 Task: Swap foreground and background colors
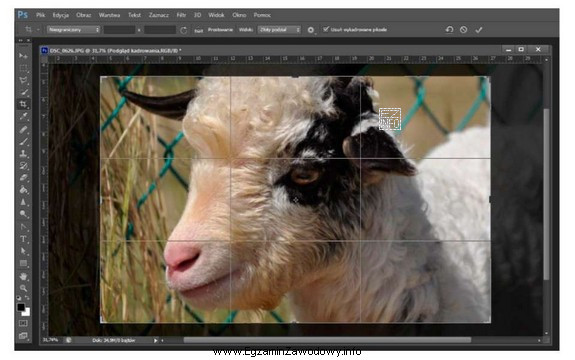point(27,298)
